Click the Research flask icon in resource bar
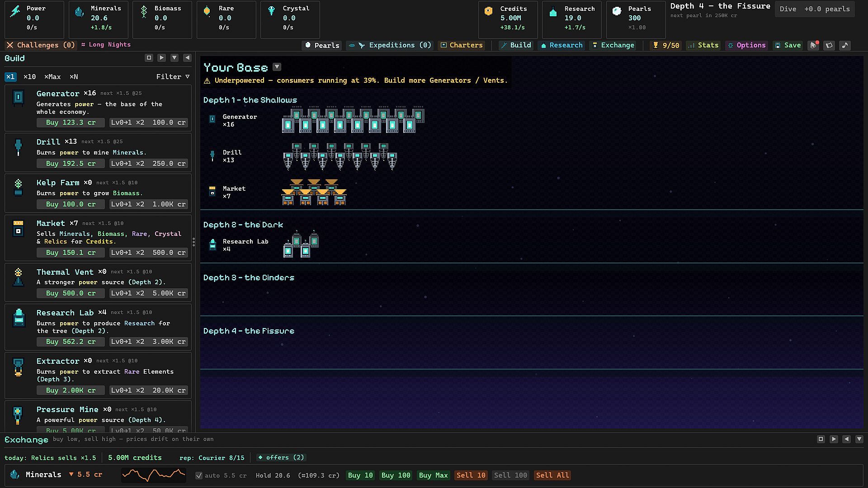 553,12
